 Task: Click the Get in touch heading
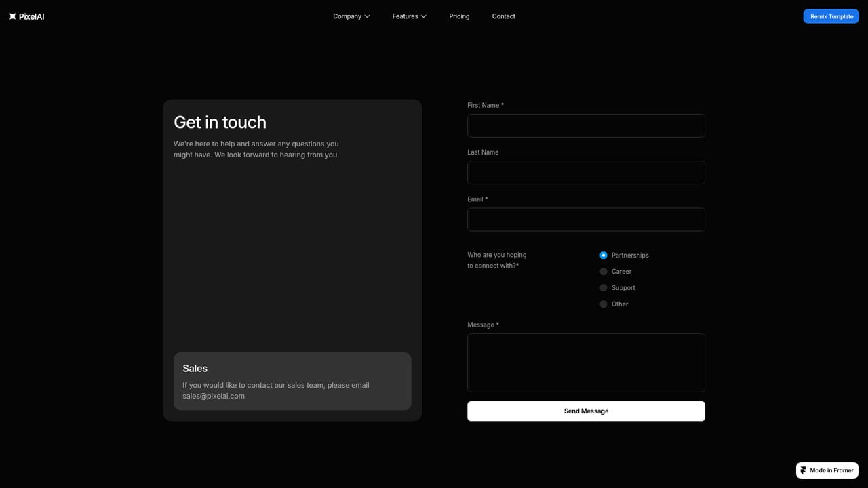point(220,122)
